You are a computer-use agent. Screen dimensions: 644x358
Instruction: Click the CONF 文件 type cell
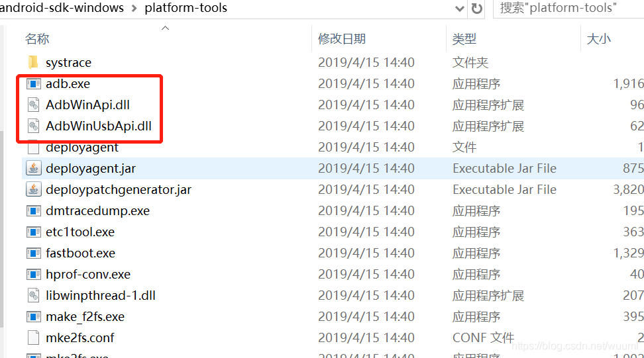click(483, 338)
